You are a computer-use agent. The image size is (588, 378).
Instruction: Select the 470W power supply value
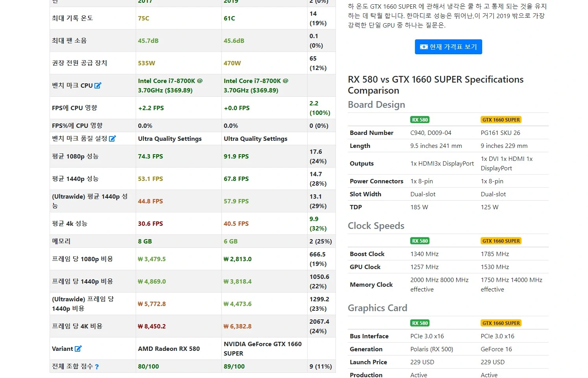point(232,63)
